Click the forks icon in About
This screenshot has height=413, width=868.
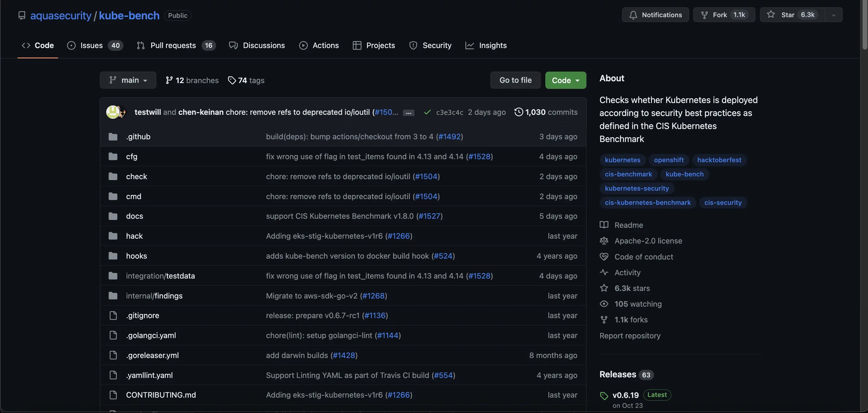click(x=604, y=320)
